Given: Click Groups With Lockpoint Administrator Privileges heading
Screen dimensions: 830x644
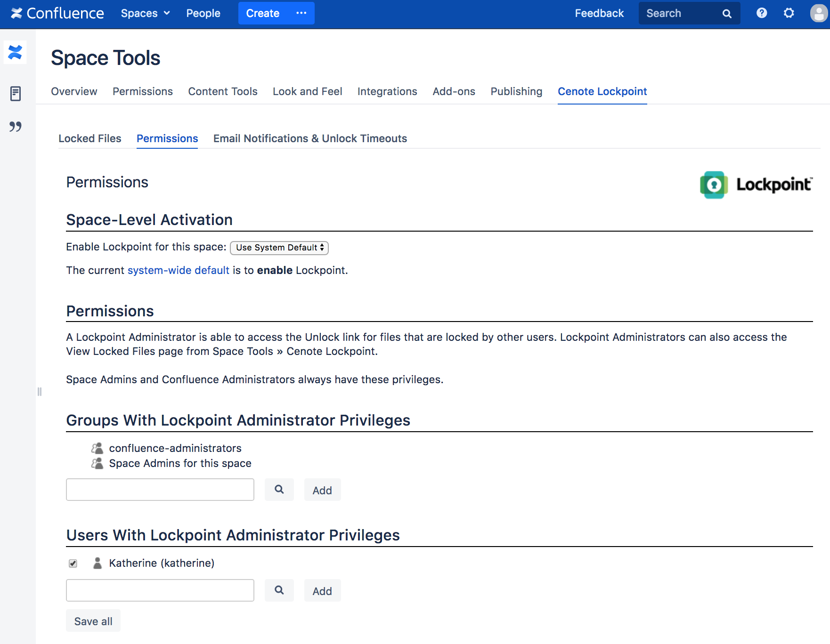Looking at the screenshot, I should 238,420.
